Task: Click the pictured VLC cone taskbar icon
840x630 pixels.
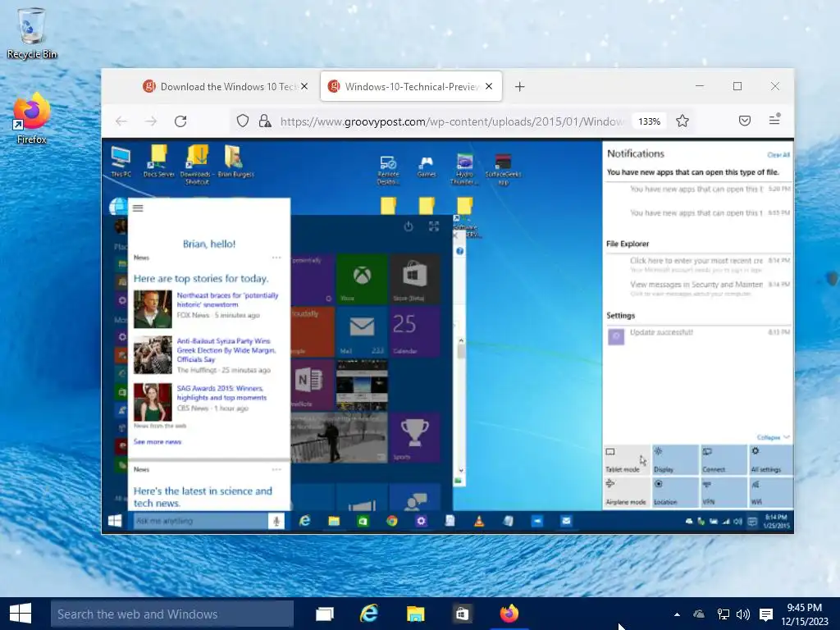Action: 479,521
